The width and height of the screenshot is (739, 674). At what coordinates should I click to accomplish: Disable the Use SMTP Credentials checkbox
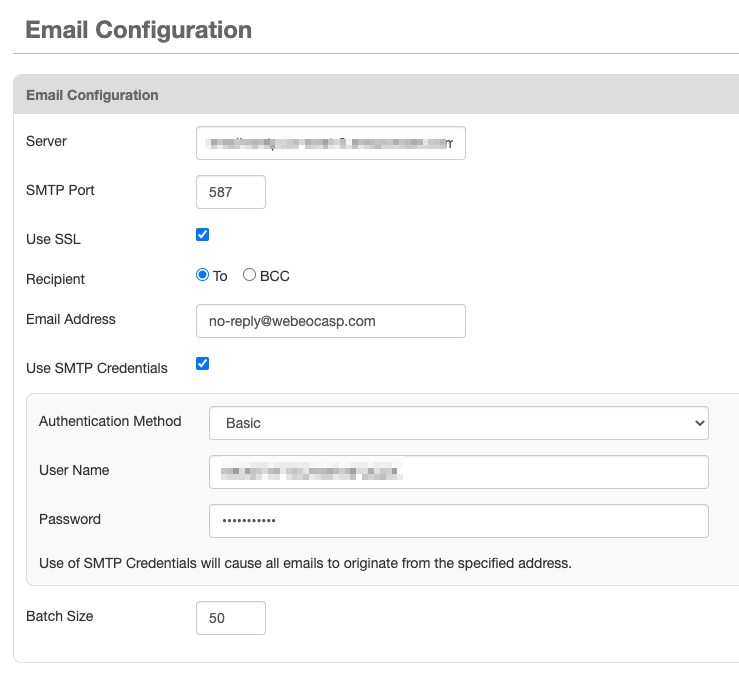tap(202, 363)
